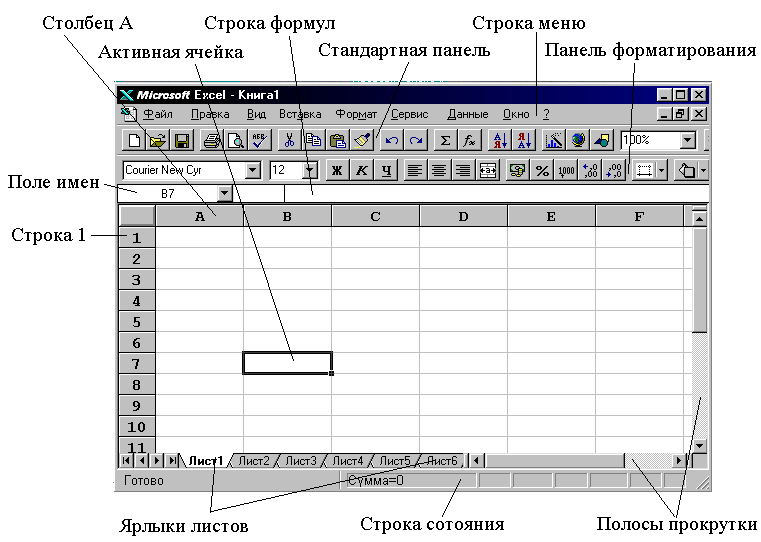Merge and center cells icon
This screenshot has height=542, width=761.
click(488, 170)
